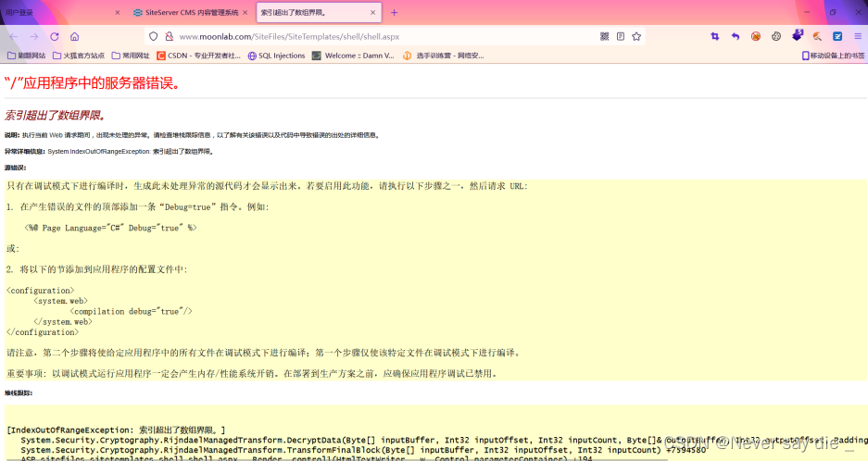Click the System.IndexOutOfRangeException details line

coord(109,151)
